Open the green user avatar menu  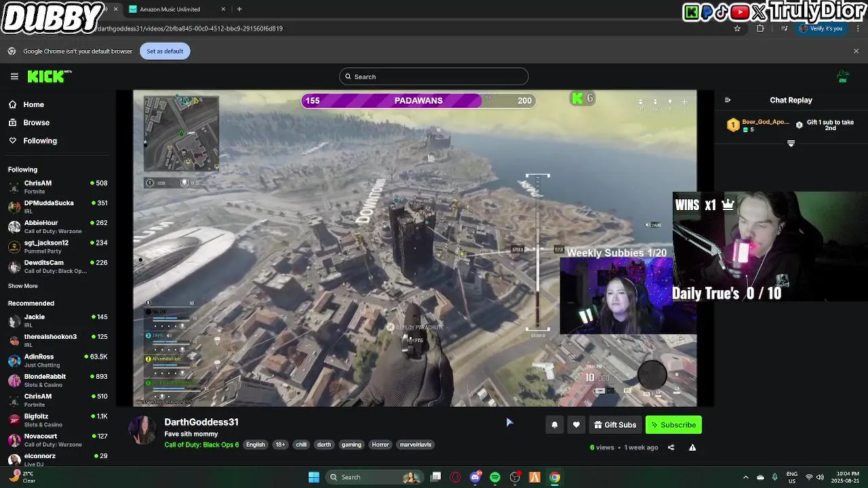pyautogui.click(x=843, y=77)
